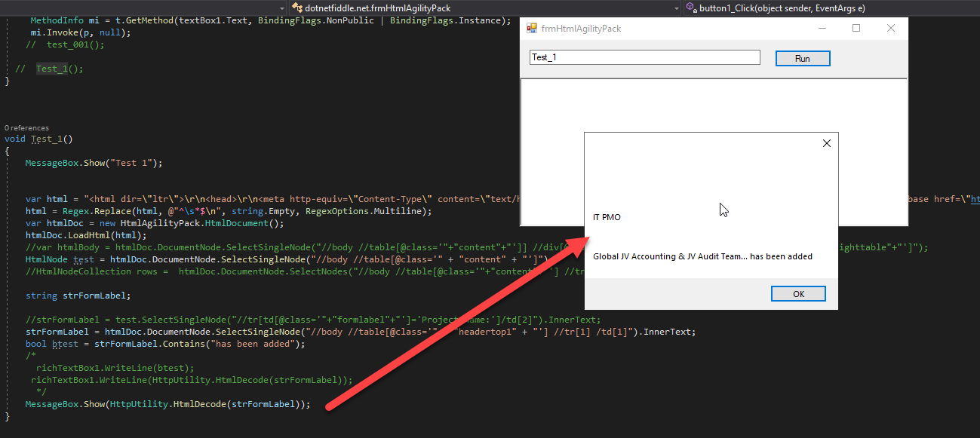Click the method icon beside button1_Click
This screenshot has width=980, height=438.
pos(690,8)
